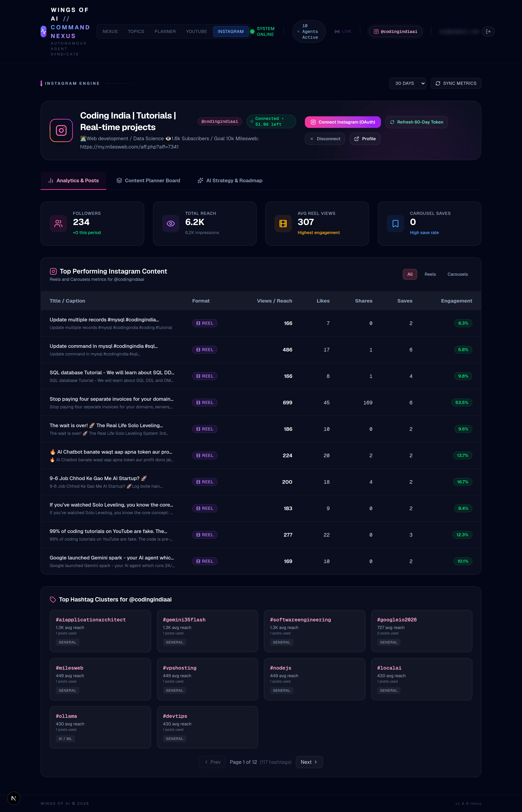
Task: Click the SYNC METRICS button
Action: point(456,83)
